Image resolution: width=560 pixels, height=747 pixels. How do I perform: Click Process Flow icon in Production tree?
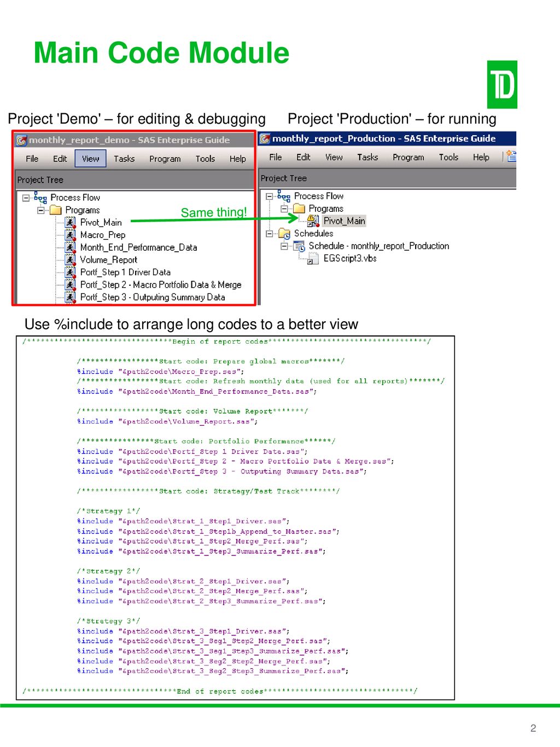[284, 195]
